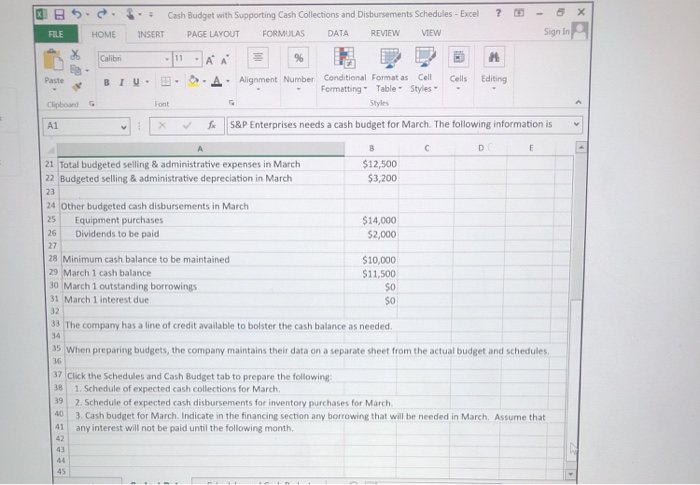Screen dimensions: 700x485
Task: Open the borders dropdown arrow
Action: (177, 81)
